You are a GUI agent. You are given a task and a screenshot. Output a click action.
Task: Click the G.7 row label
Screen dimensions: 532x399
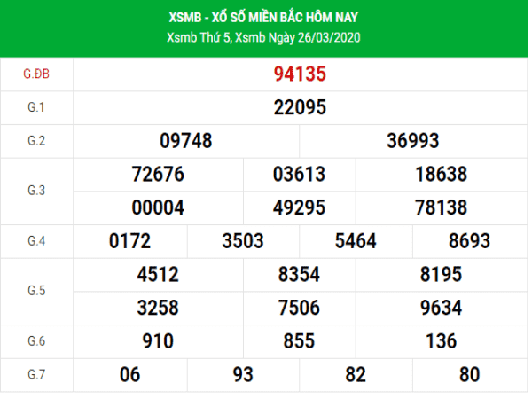click(36, 374)
